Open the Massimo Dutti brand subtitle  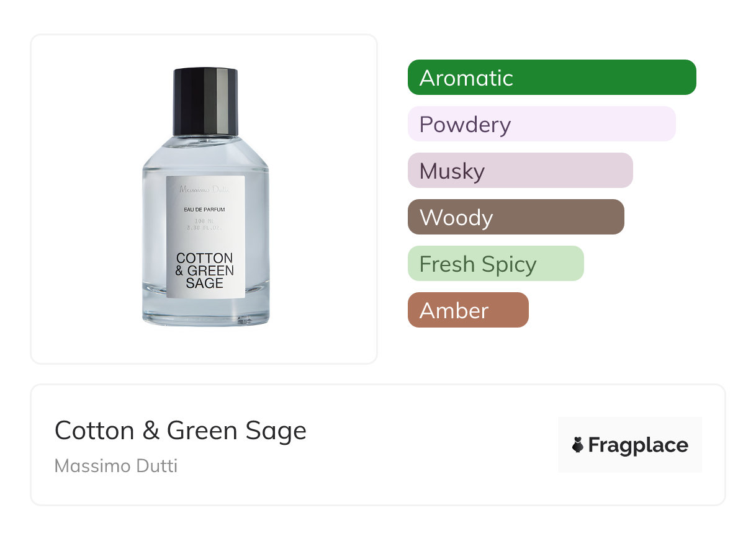pyautogui.click(x=116, y=466)
